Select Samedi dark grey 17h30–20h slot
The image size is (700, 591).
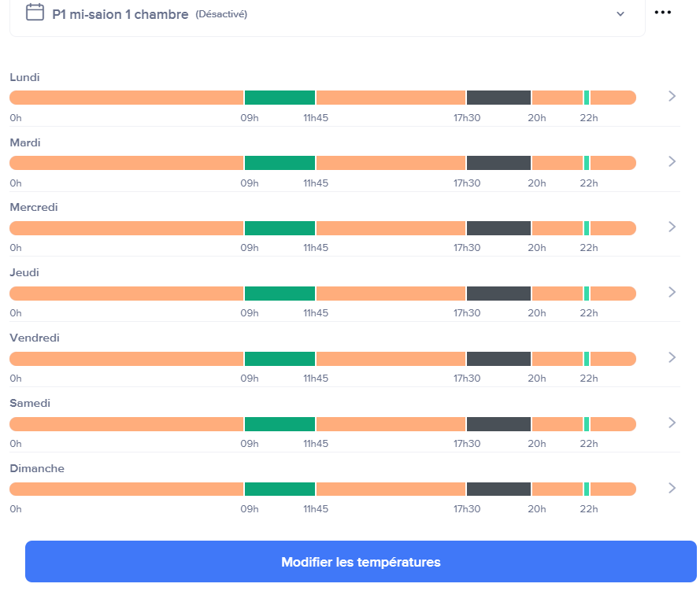498,424
